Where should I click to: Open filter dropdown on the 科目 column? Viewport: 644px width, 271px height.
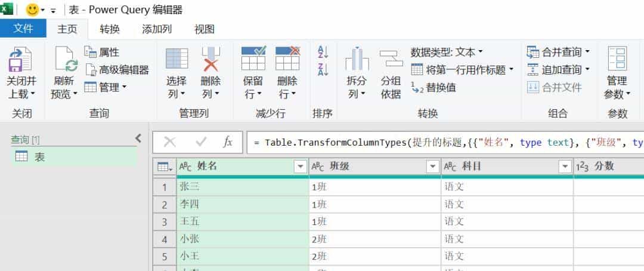[565, 167]
